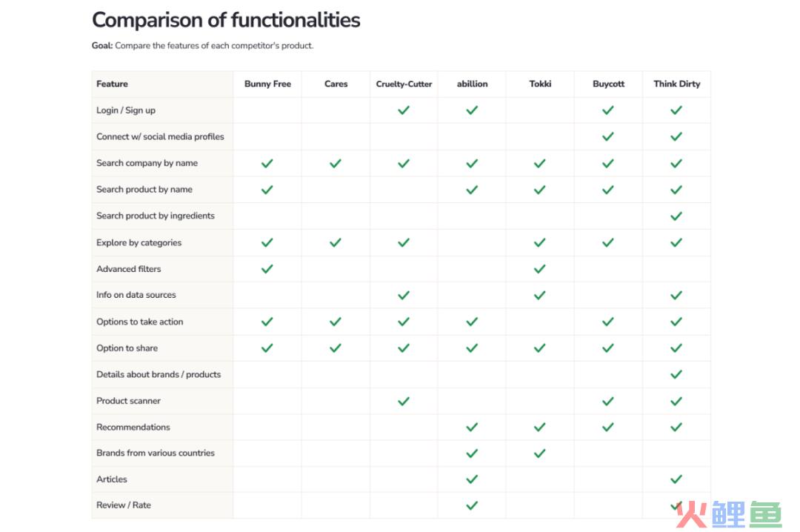Click the Bunny Free Advanced filters checkmark
Screen dimensions: 800x532
click(x=267, y=269)
